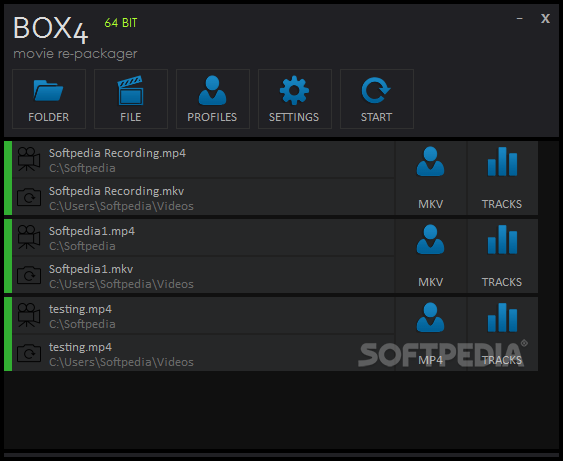Open TRACKS for Softpedia1.mp4
This screenshot has height=461, width=563.
point(502,256)
